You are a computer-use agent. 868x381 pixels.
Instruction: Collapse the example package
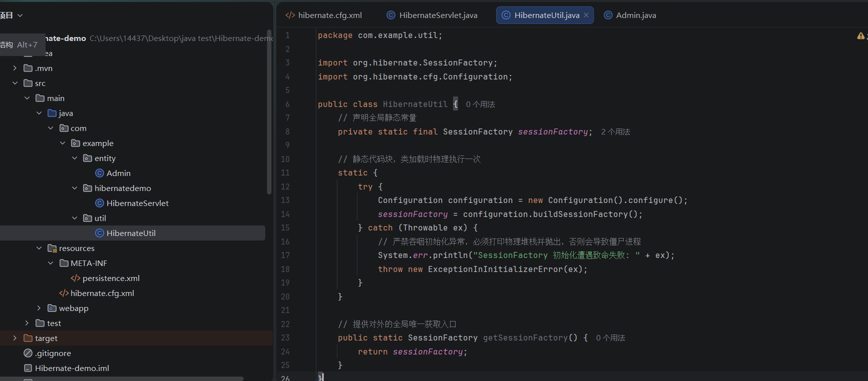63,143
